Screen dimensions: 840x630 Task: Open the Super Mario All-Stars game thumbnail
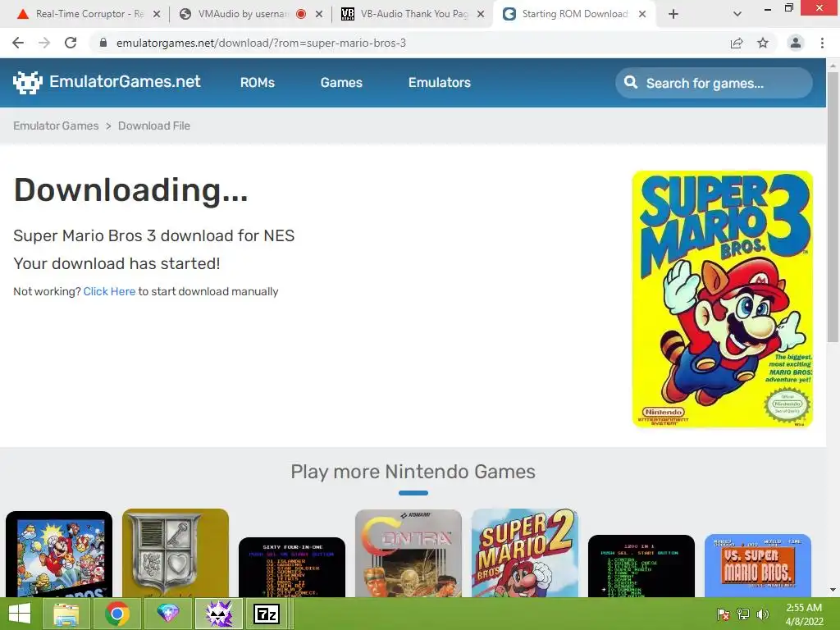click(59, 554)
